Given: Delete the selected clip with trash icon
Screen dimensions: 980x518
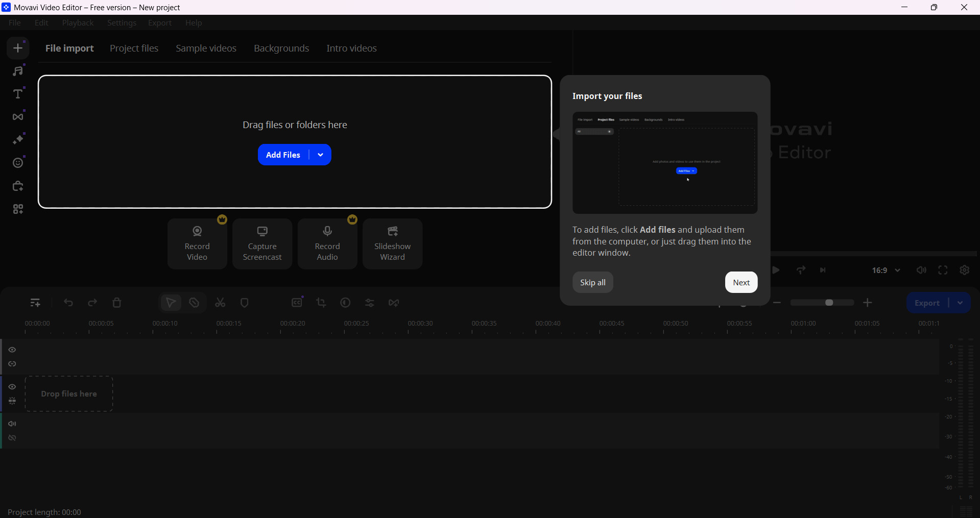Looking at the screenshot, I should point(117,303).
